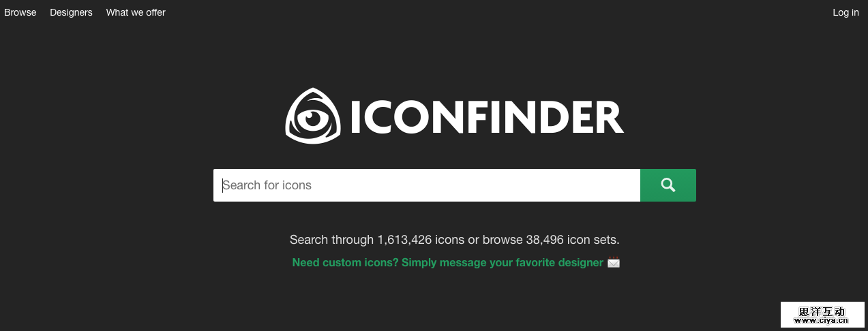Submit search with the green button

pos(668,185)
